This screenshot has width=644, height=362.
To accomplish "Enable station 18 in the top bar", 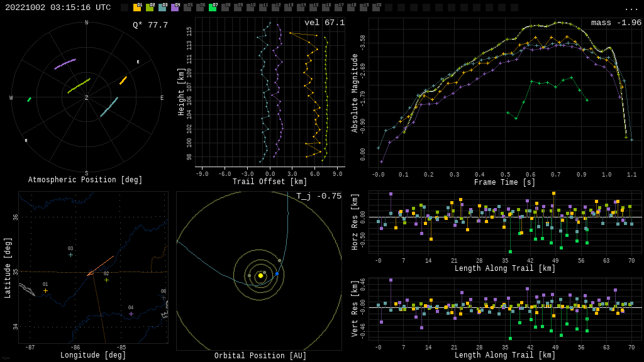I will point(351,7).
